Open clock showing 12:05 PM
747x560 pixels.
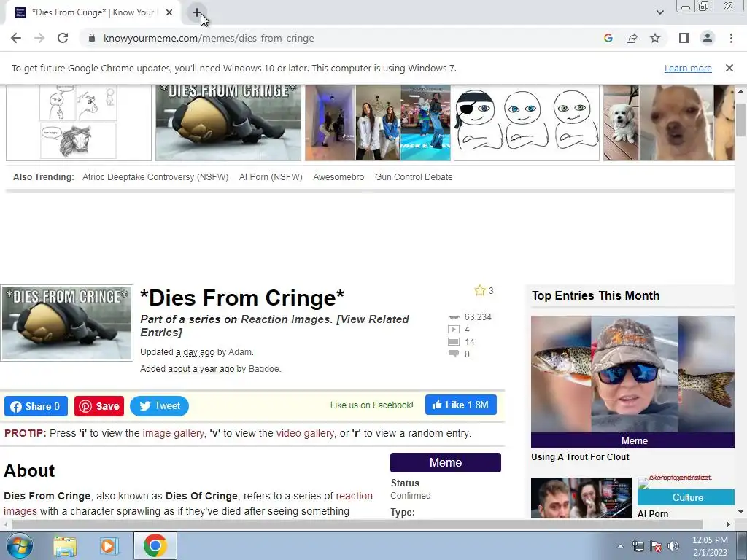tap(710, 546)
